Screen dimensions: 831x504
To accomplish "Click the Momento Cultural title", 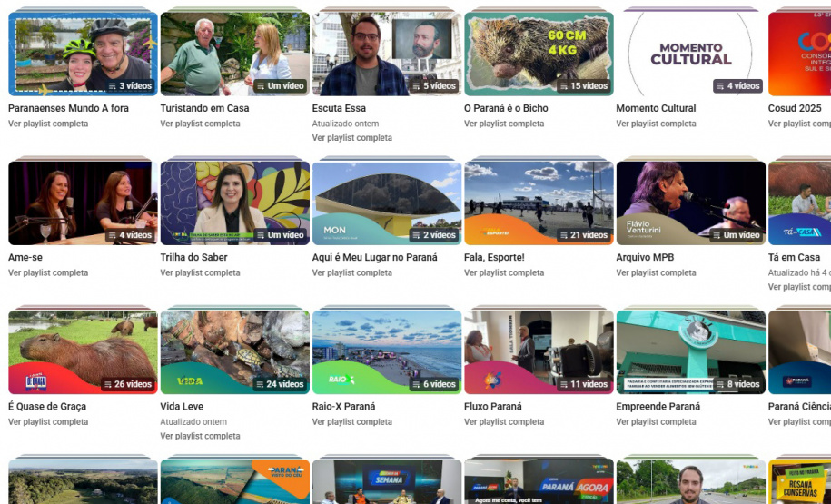I will click(656, 108).
